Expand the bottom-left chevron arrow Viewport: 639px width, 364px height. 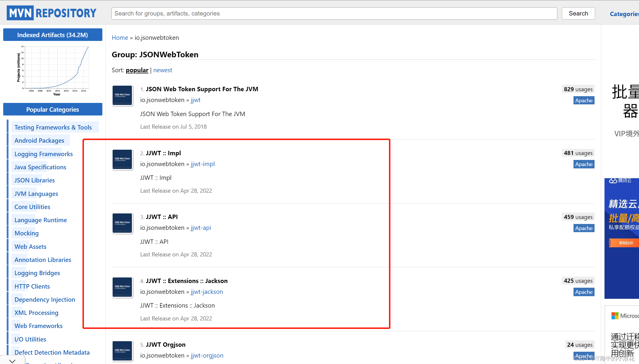click(12, 361)
